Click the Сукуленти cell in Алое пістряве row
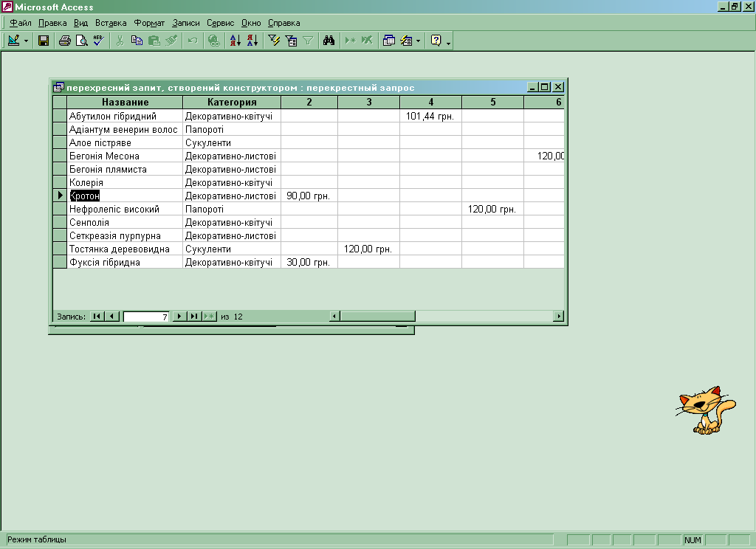The image size is (756, 549). (232, 142)
